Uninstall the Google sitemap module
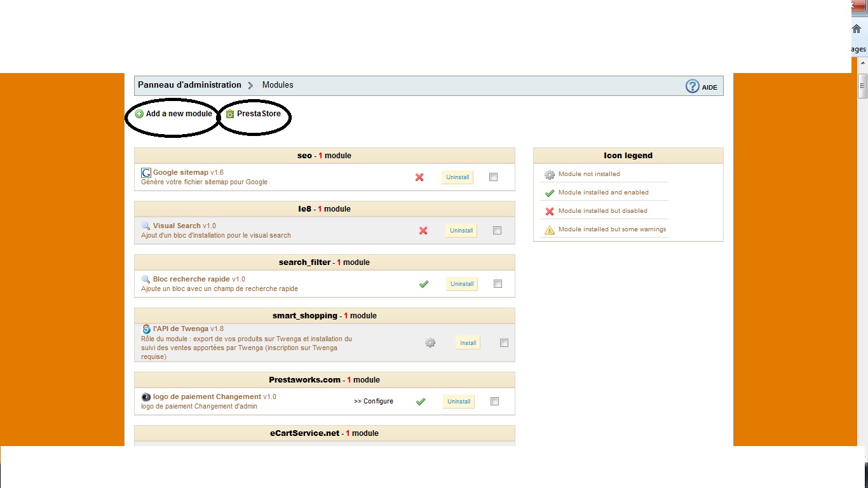The width and height of the screenshot is (868, 488). (458, 177)
